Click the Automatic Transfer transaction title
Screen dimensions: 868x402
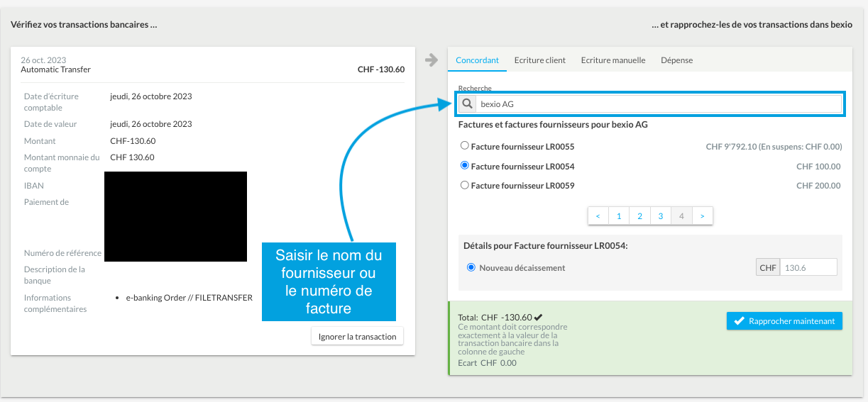(55, 69)
